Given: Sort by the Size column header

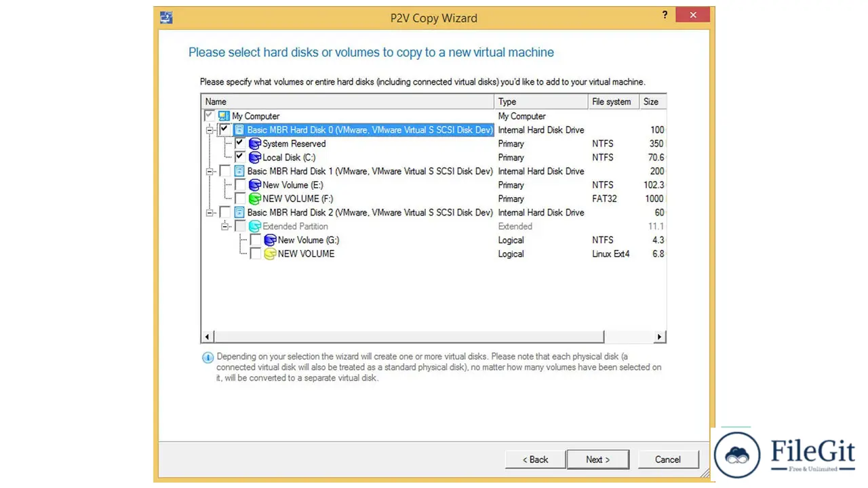Looking at the screenshot, I should pos(652,102).
